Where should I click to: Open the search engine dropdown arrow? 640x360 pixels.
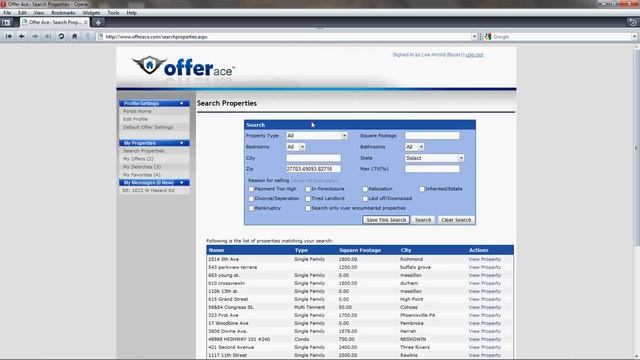coord(634,36)
